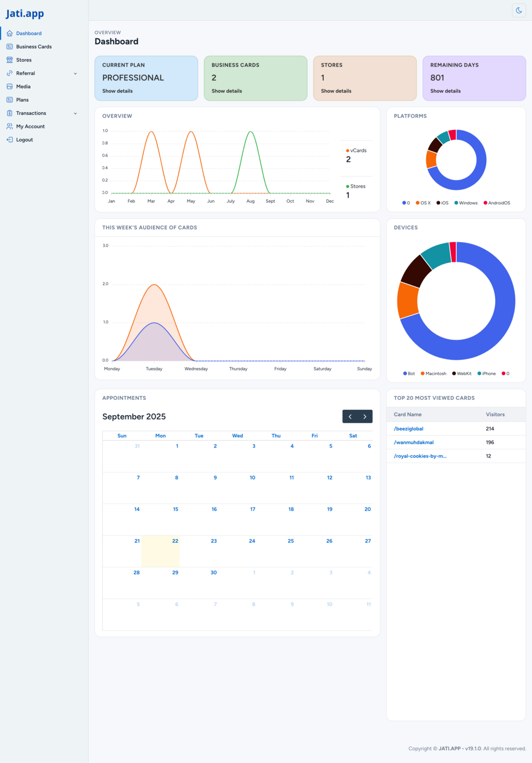Image resolution: width=532 pixels, height=763 pixels.
Task: Open the /beeziglobal card link
Action: point(408,429)
